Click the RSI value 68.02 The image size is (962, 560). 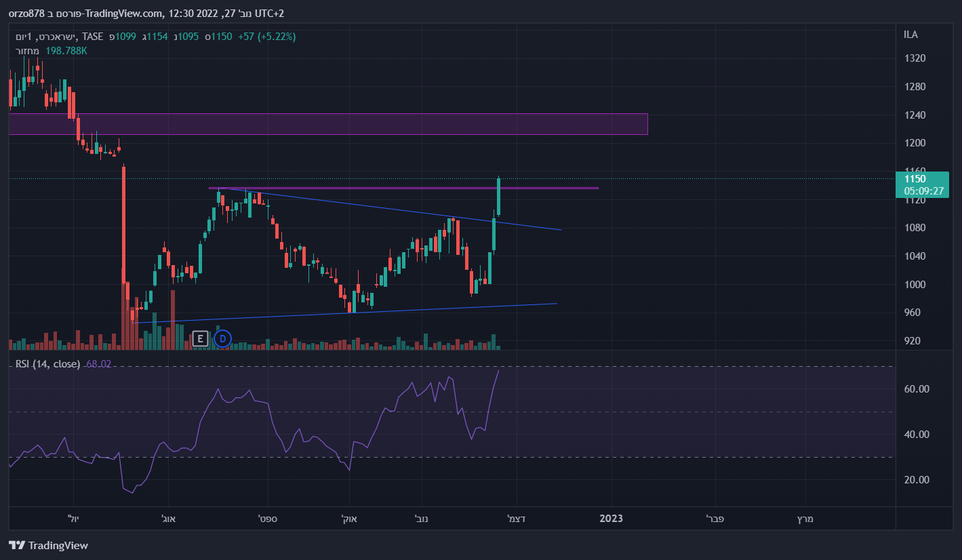click(x=99, y=364)
